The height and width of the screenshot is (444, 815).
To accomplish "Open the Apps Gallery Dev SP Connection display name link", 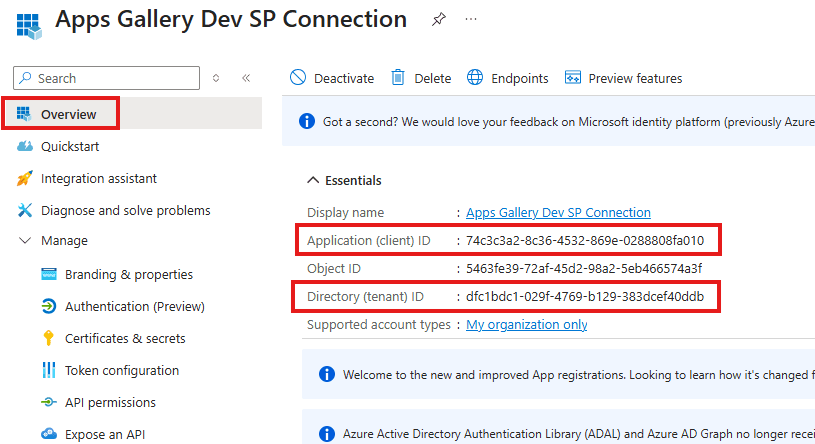I will [558, 213].
